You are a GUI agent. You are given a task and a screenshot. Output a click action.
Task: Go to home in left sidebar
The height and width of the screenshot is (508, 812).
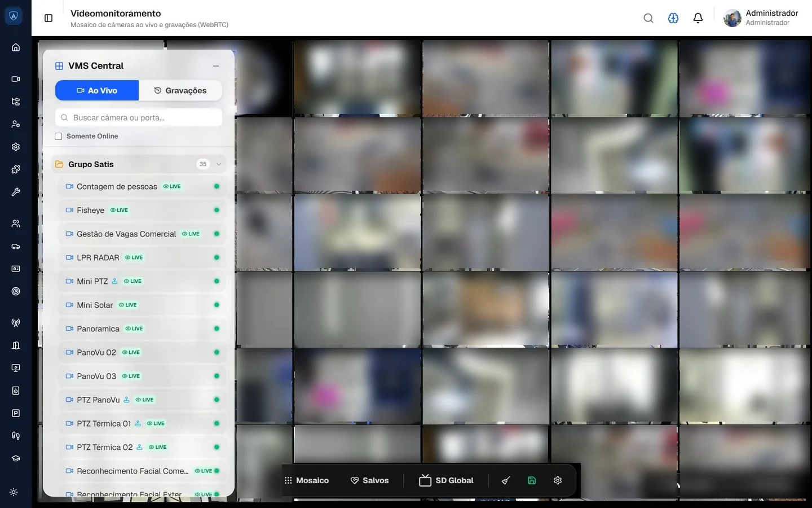tap(16, 47)
